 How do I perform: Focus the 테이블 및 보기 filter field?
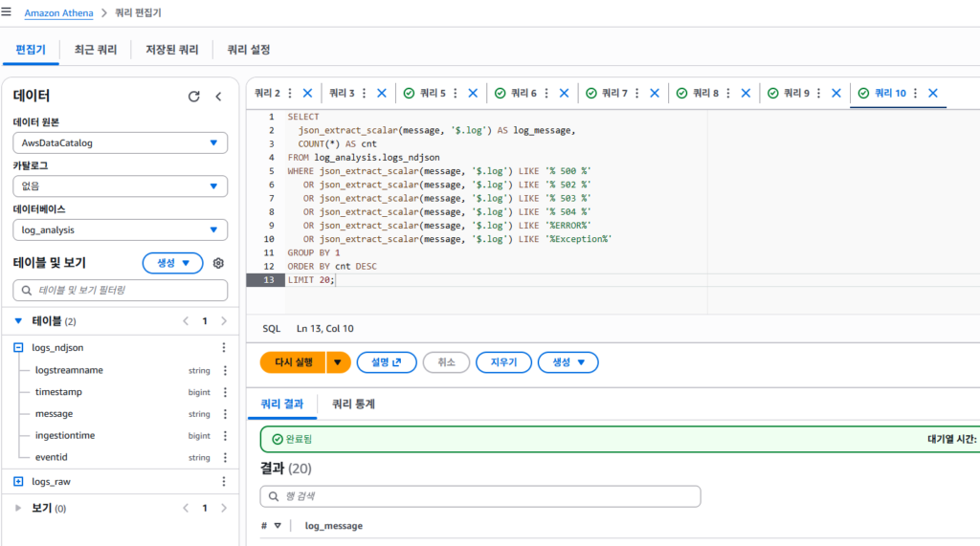(x=120, y=290)
